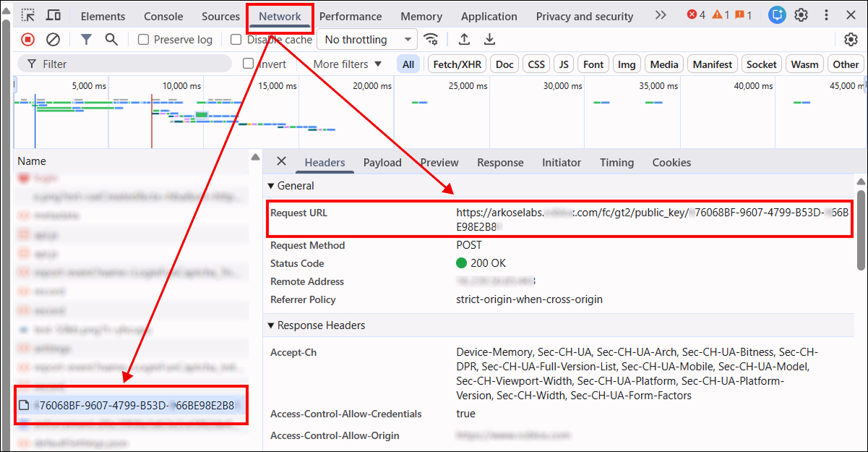Import HAR file

(464, 39)
